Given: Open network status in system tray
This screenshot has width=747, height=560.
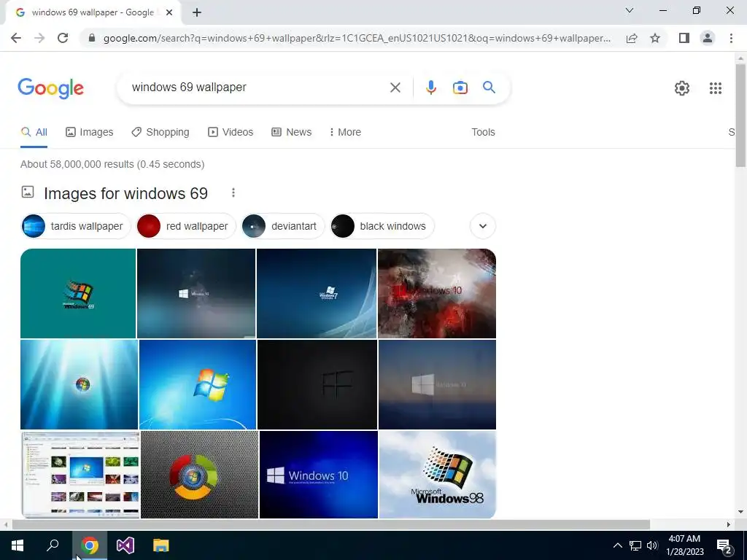Looking at the screenshot, I should (x=635, y=545).
